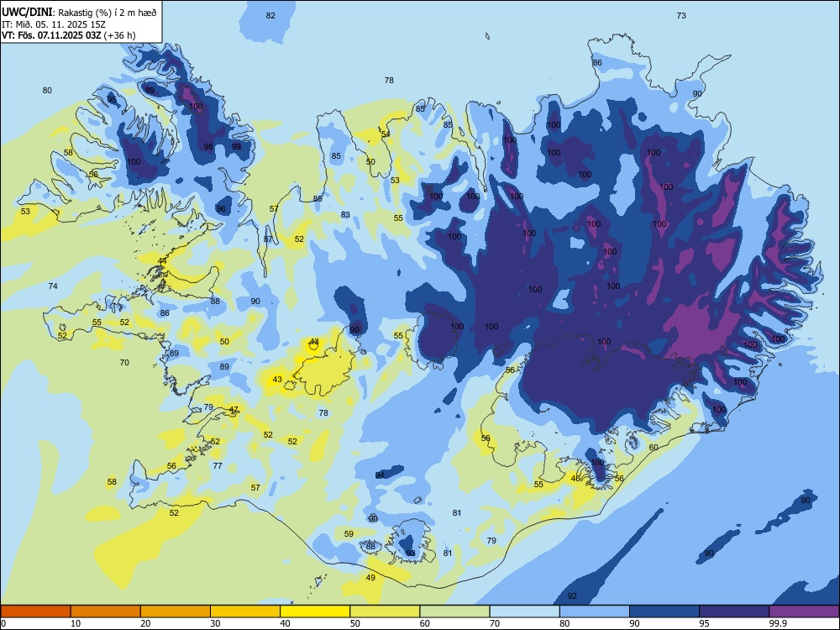Screen dimensions: 840x630
Task: Click the 92 value in southeast sea
Action: [572, 596]
